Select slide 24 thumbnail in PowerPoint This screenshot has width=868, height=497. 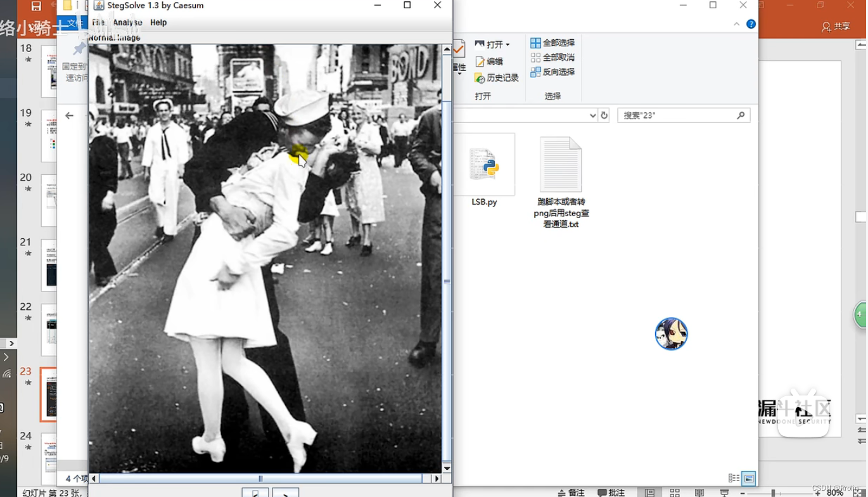tap(49, 459)
